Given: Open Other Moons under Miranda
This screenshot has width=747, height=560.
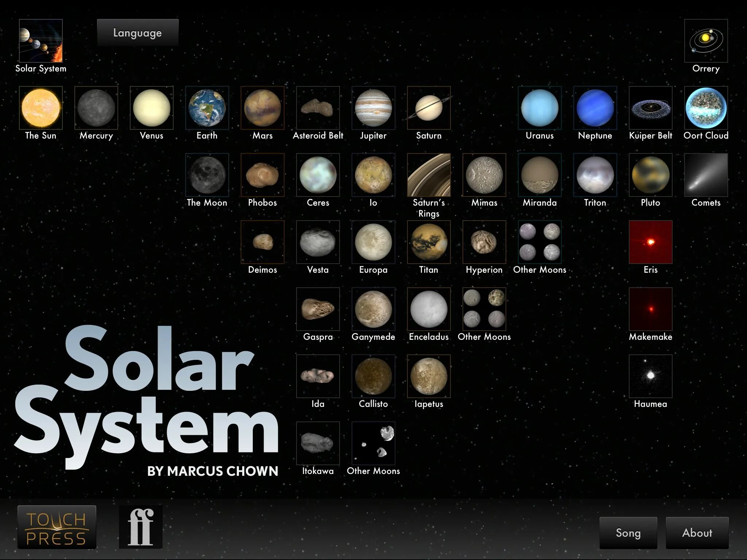Looking at the screenshot, I should (x=539, y=242).
